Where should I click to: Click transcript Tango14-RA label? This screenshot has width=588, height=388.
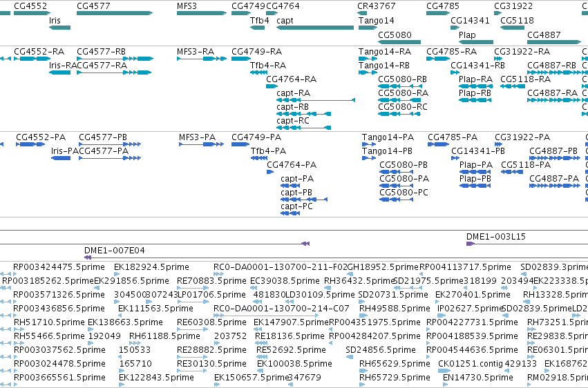385,51
